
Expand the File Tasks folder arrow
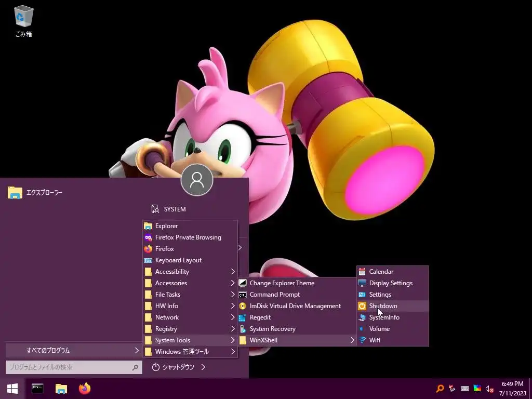pyautogui.click(x=233, y=295)
